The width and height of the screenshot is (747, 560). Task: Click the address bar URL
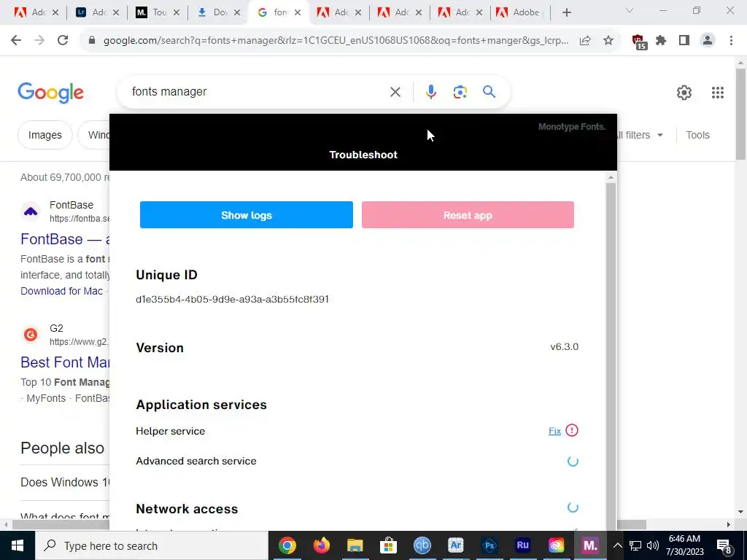pos(336,41)
